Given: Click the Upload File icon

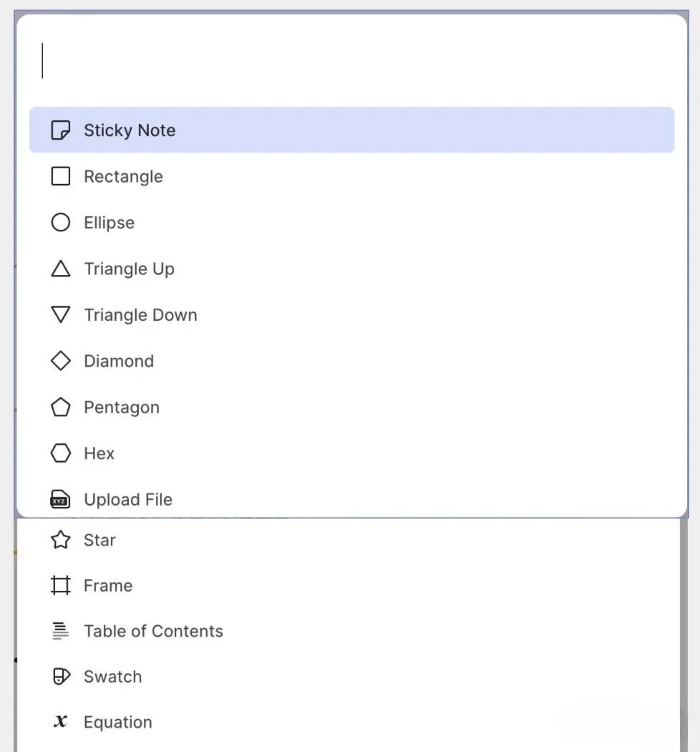Looking at the screenshot, I should click(61, 500).
